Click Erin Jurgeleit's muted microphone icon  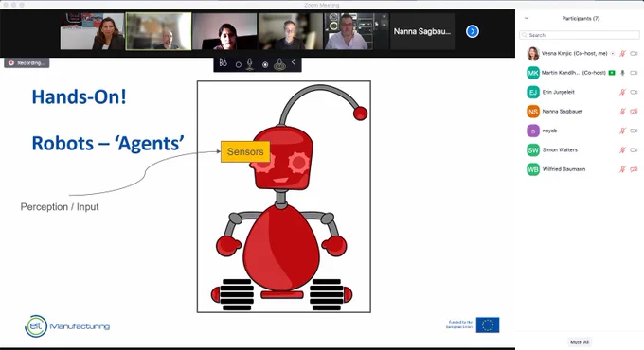pos(622,92)
